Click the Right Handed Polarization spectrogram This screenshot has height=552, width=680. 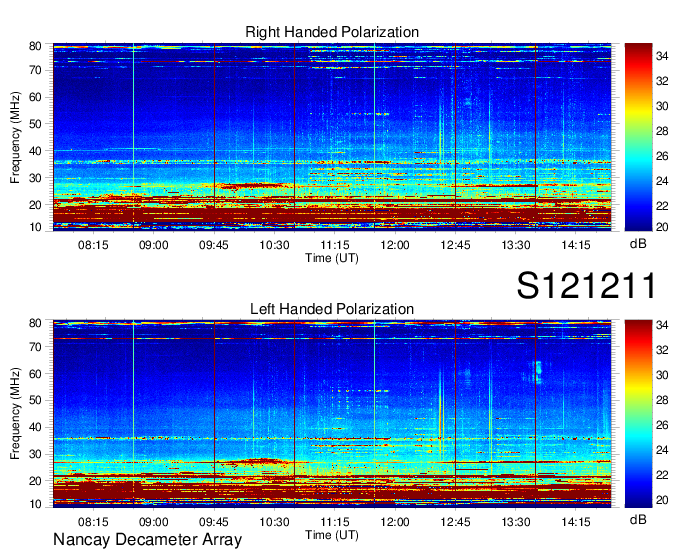tap(332, 137)
